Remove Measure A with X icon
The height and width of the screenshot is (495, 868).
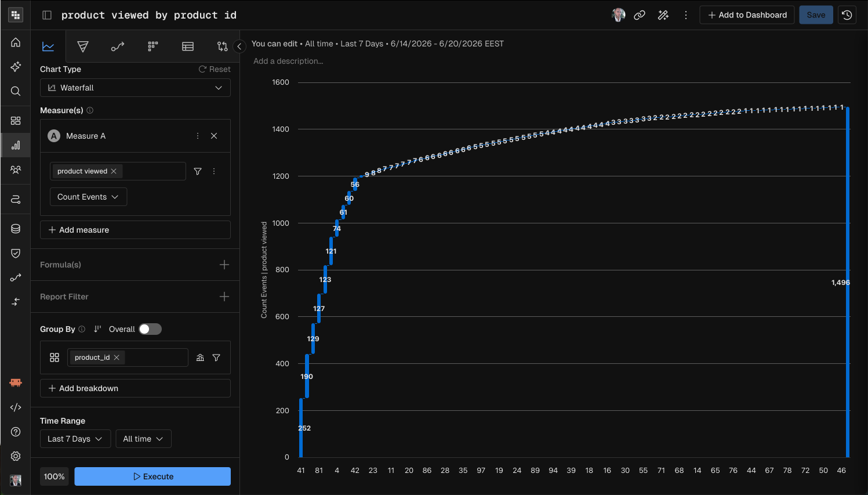point(214,136)
